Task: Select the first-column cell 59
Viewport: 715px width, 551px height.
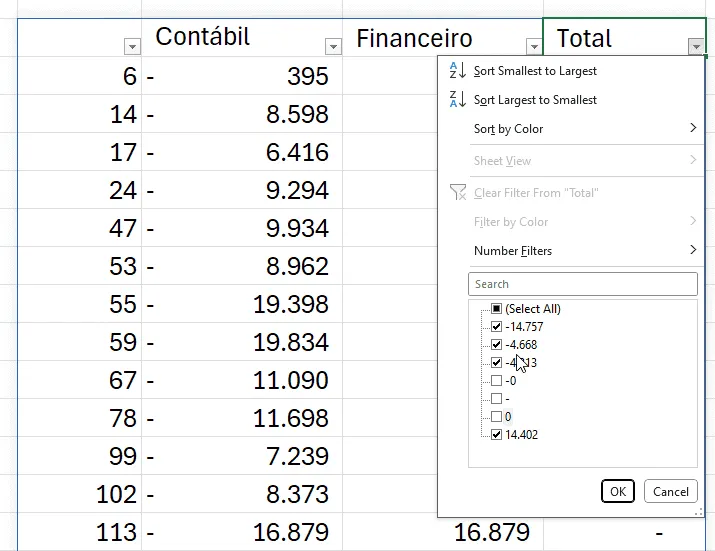Action: [x=79, y=342]
